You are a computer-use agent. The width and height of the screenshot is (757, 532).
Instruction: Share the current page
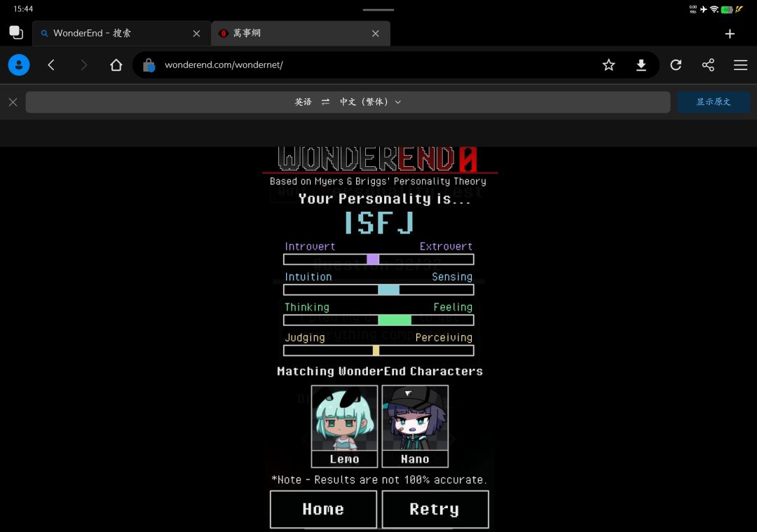708,64
